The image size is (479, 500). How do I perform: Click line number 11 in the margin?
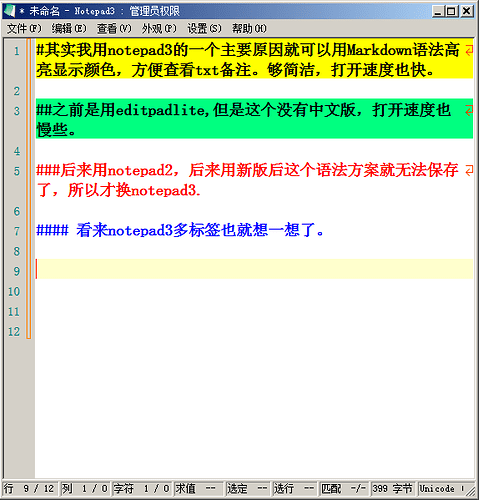14,311
